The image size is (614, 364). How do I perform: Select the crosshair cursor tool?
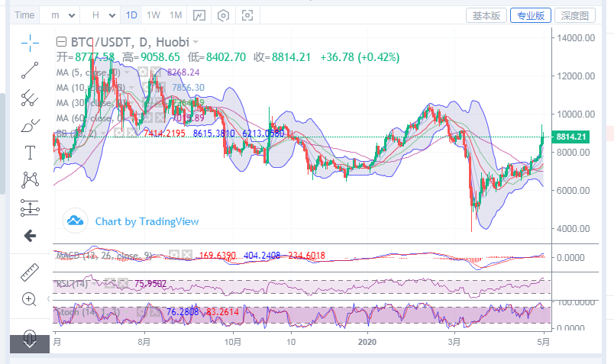(x=30, y=43)
